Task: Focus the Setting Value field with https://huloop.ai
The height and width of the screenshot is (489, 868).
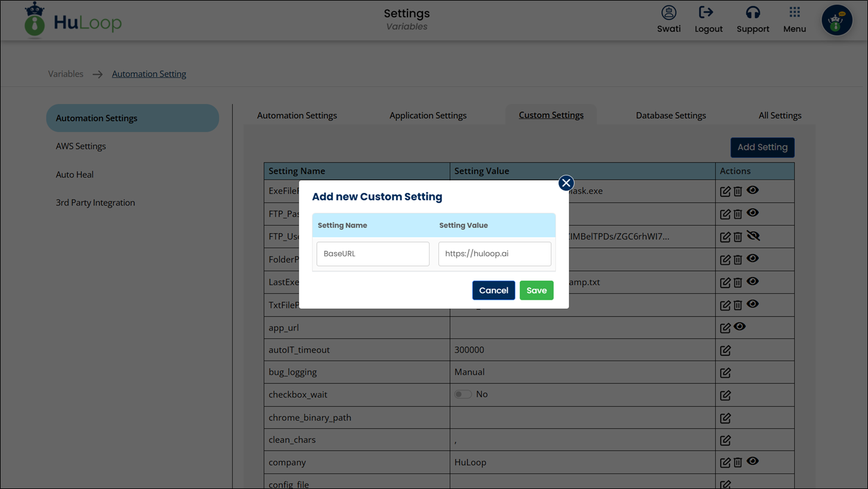Action: (495, 254)
